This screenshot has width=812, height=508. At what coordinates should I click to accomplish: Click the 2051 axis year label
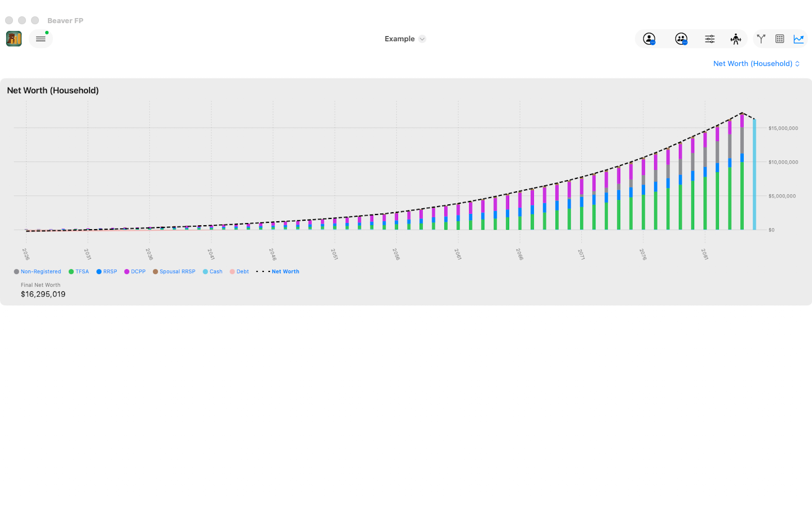(x=334, y=255)
